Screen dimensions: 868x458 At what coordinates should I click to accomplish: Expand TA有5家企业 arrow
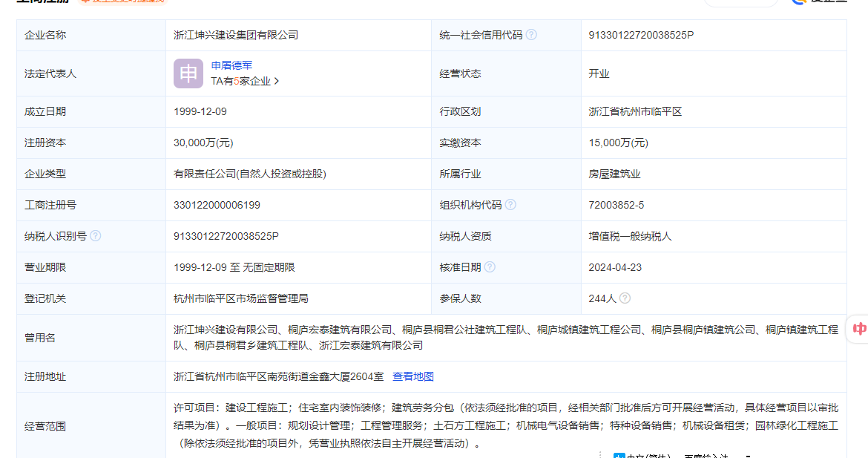click(277, 82)
